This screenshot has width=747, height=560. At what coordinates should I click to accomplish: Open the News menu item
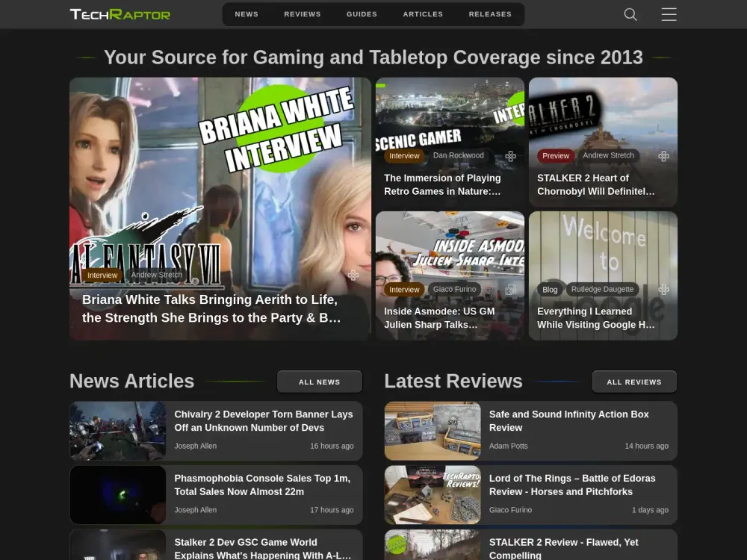coord(247,14)
